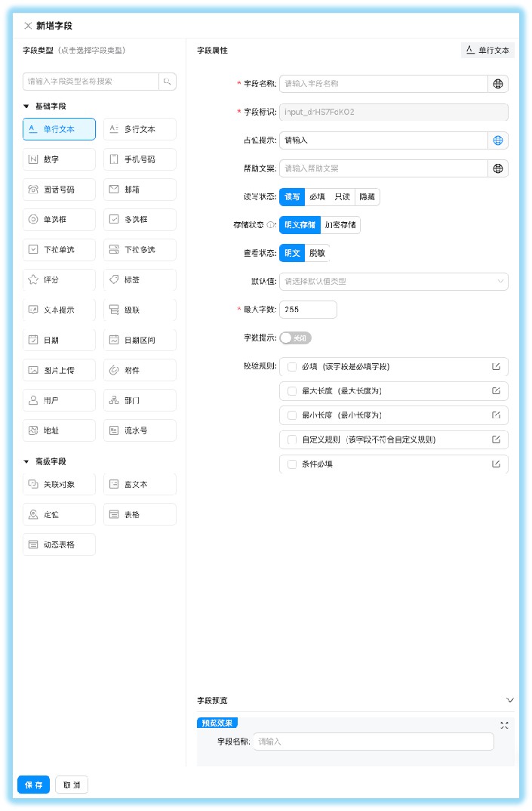Select the 评分 field type

pyautogui.click(x=59, y=280)
